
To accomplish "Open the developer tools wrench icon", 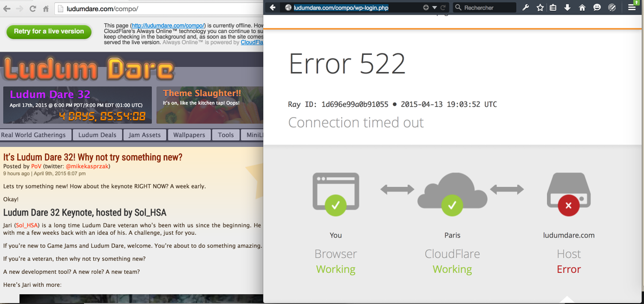I will click(526, 8).
